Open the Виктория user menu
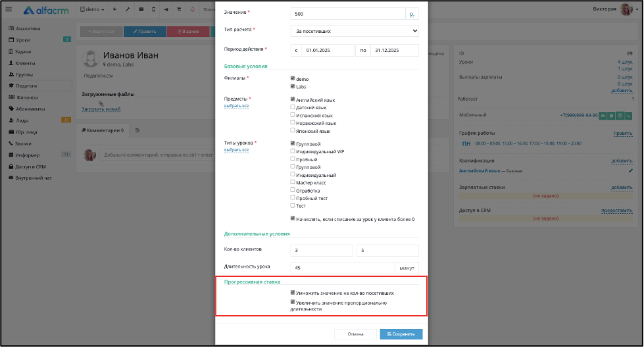Screen dimensions: 644x348 615,9
